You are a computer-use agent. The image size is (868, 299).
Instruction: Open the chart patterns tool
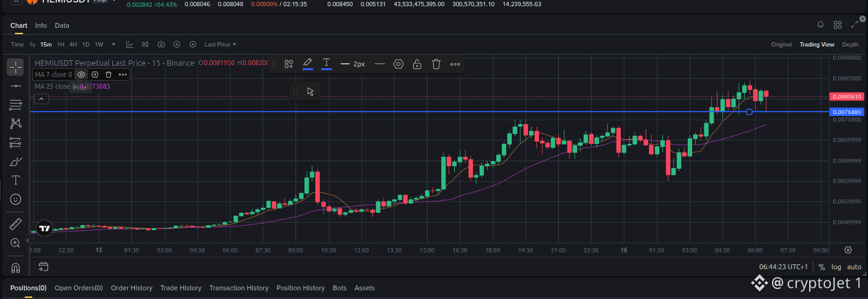tap(15, 123)
